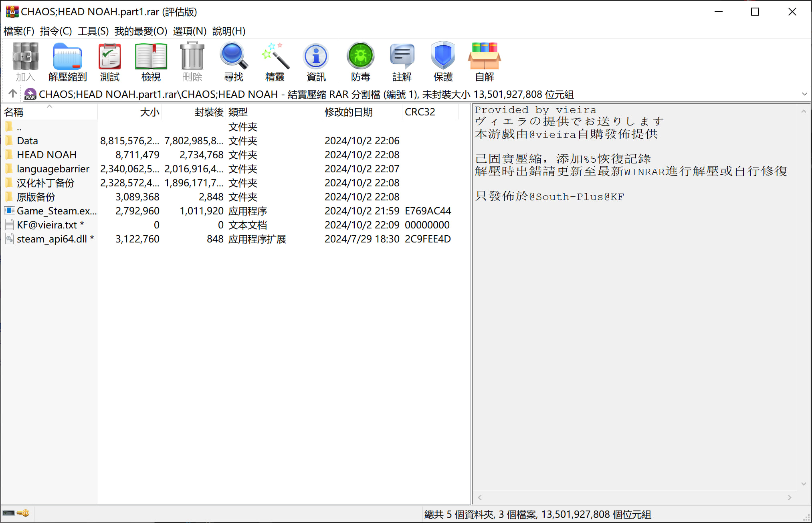Select the languagebarrier folder
The height and width of the screenshot is (523, 812).
click(53, 169)
